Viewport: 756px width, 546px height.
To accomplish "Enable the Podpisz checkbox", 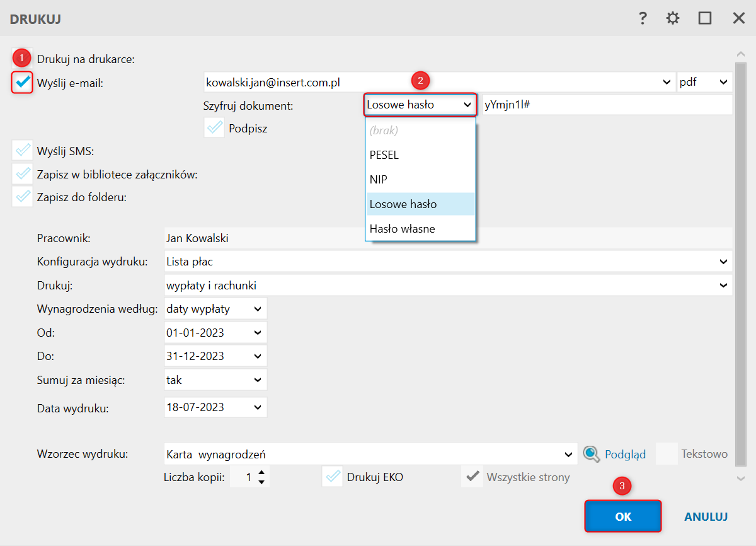I will 215,127.
